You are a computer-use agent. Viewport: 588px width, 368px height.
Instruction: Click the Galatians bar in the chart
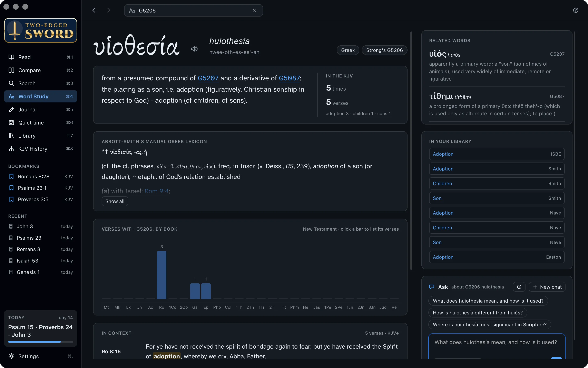coord(195,291)
